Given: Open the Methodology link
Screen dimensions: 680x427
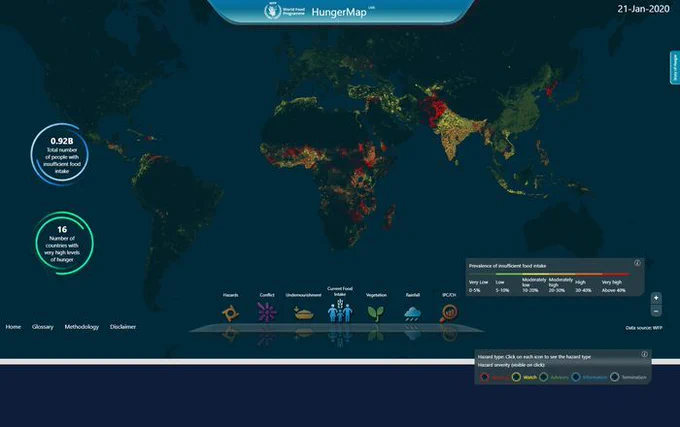Looking at the screenshot, I should point(82,327).
